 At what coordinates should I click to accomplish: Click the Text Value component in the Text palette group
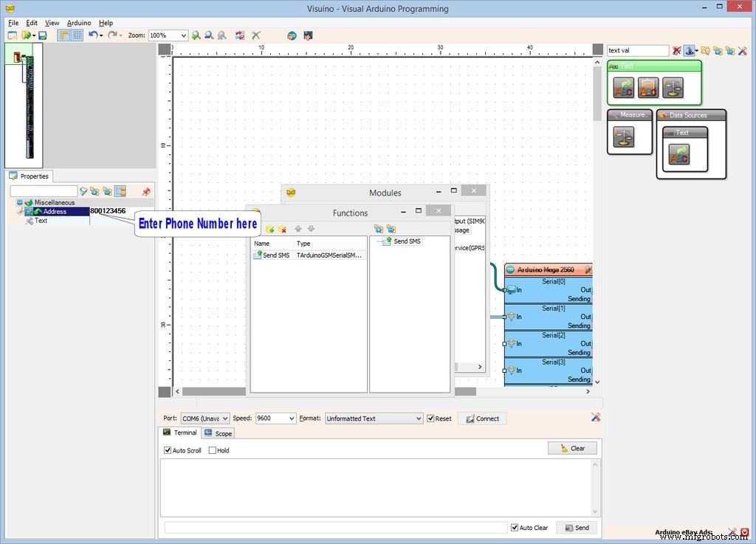click(623, 88)
